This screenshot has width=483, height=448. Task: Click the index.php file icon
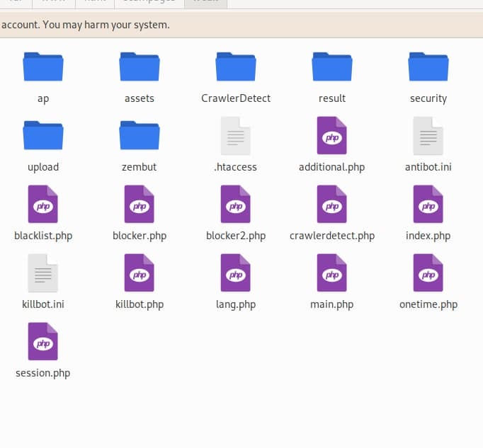(428, 205)
